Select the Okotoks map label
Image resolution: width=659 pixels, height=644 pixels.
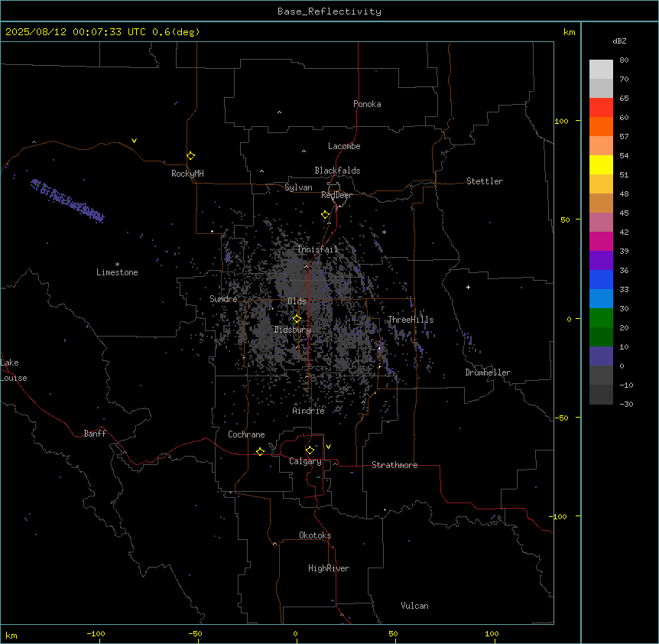(x=315, y=535)
